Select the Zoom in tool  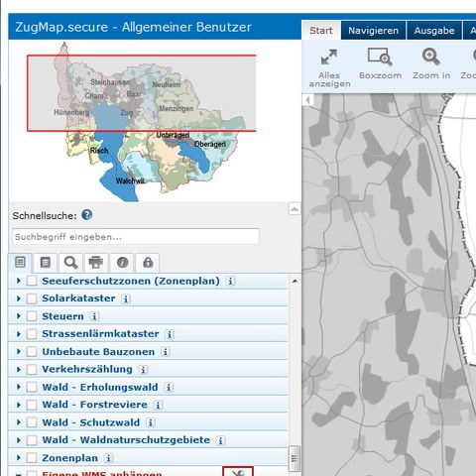430,57
